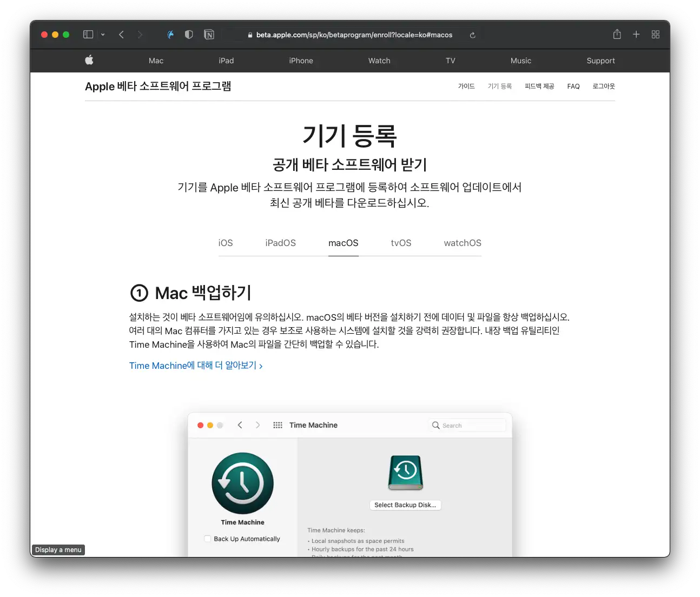This screenshot has width=700, height=597.
Task: Maximize the Safari window with green button
Action: coord(66,35)
